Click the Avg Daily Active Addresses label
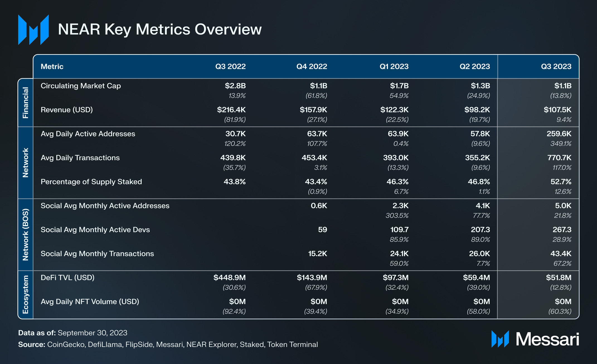 tap(88, 134)
